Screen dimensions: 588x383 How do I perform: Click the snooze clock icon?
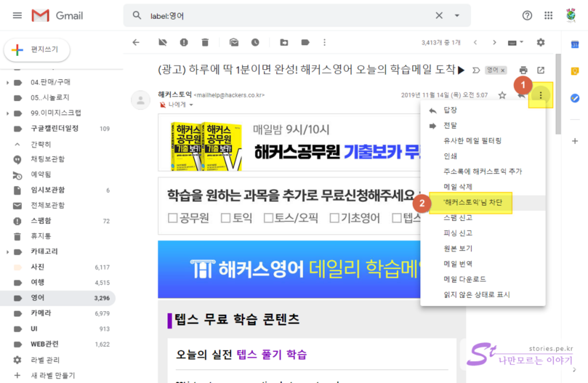point(255,43)
